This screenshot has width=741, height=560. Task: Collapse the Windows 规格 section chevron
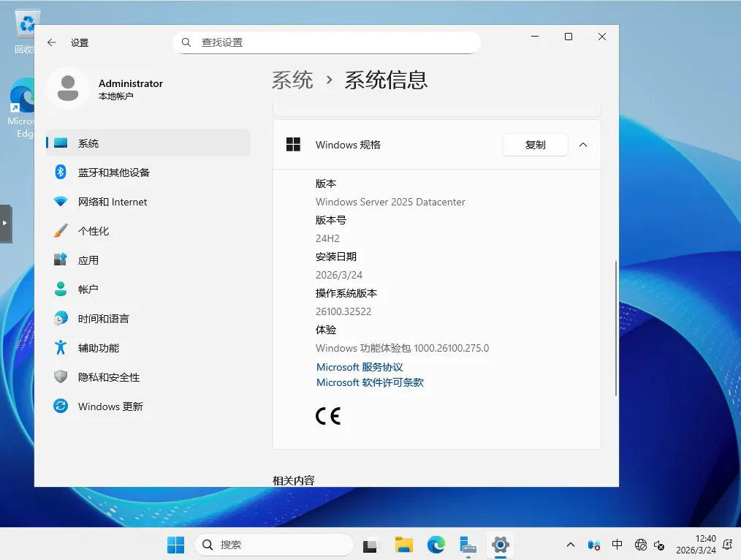pyautogui.click(x=583, y=145)
